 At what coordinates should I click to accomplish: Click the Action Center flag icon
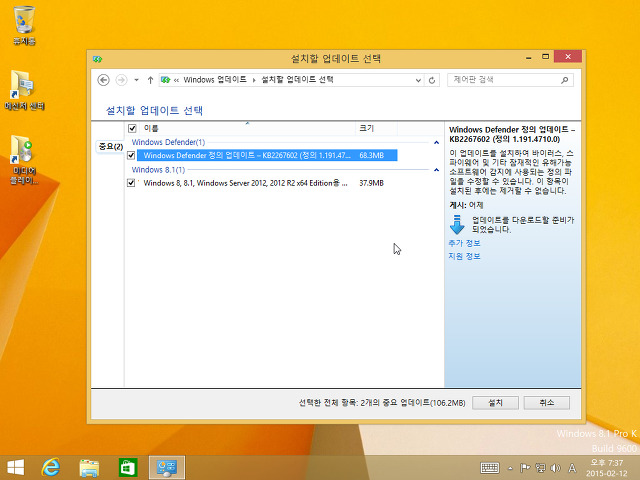pyautogui.click(x=525, y=468)
